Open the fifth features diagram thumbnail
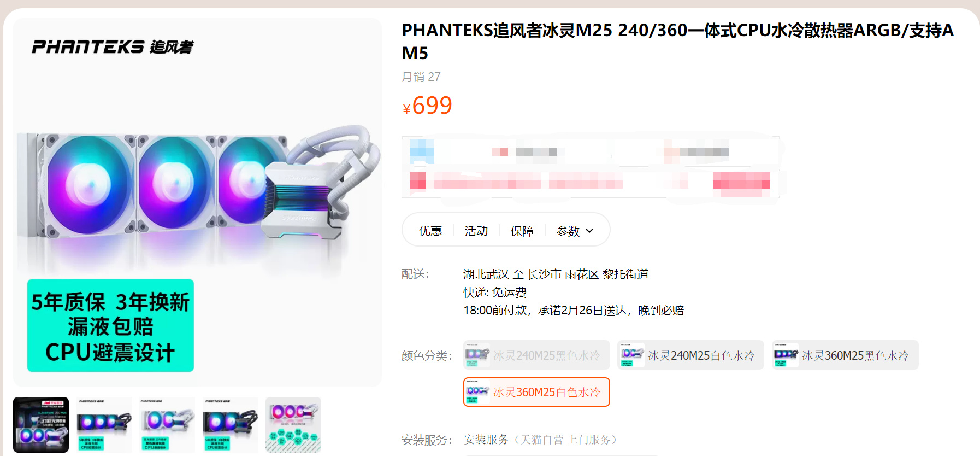 (293, 425)
